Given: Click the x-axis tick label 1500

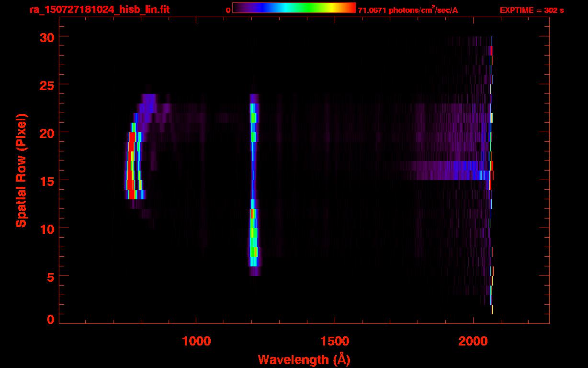Looking at the screenshot, I should pos(335,341).
